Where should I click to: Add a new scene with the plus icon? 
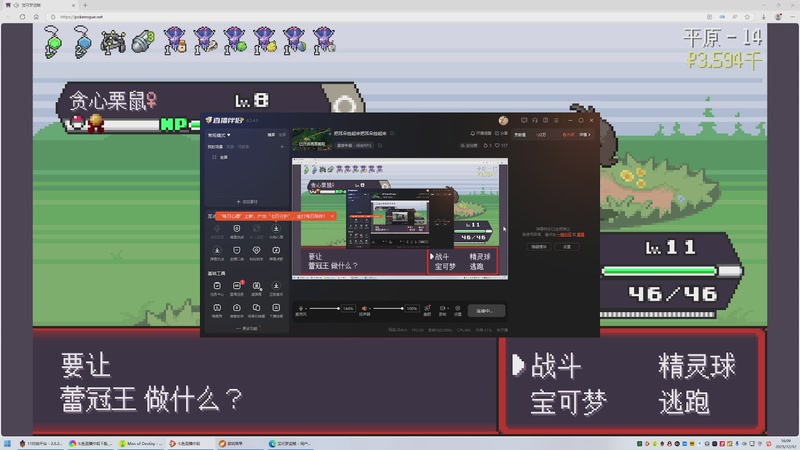click(x=282, y=147)
